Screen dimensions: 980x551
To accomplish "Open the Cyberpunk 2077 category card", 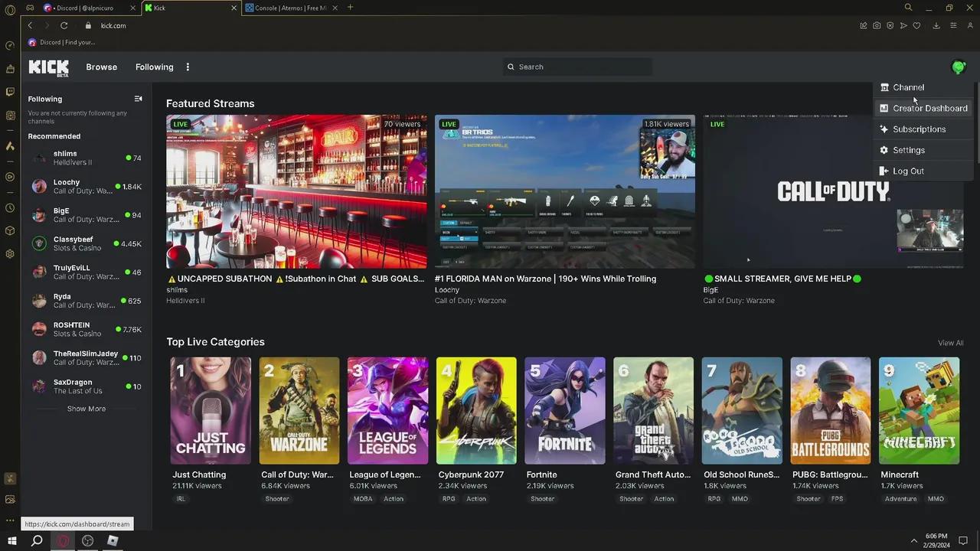I will tap(476, 410).
